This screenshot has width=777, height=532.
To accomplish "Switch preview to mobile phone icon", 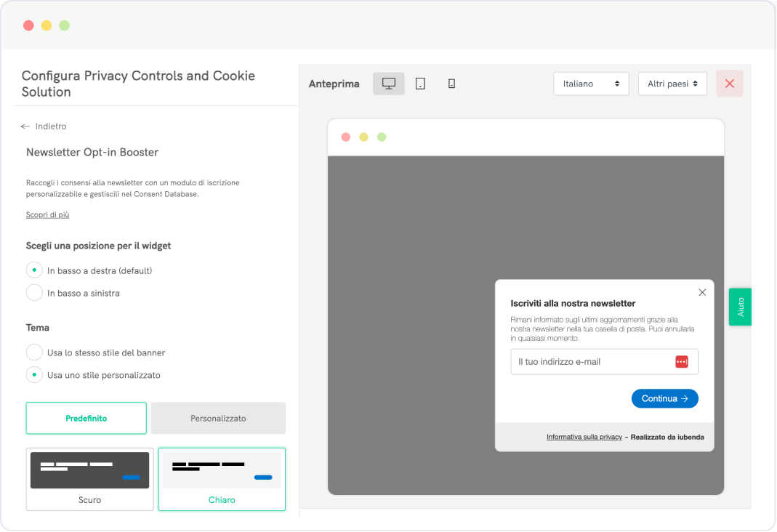I will pyautogui.click(x=451, y=84).
